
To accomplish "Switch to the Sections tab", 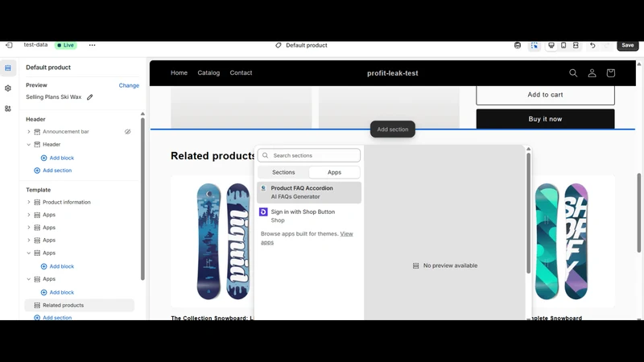I will [283, 172].
